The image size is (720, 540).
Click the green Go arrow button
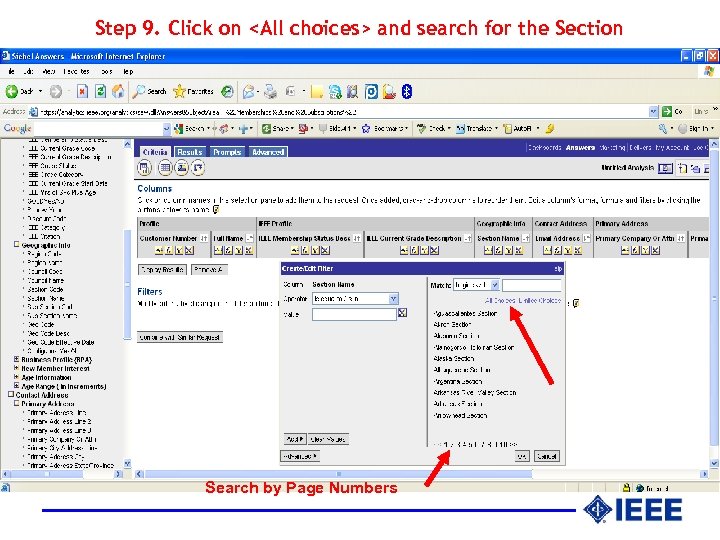click(667, 111)
